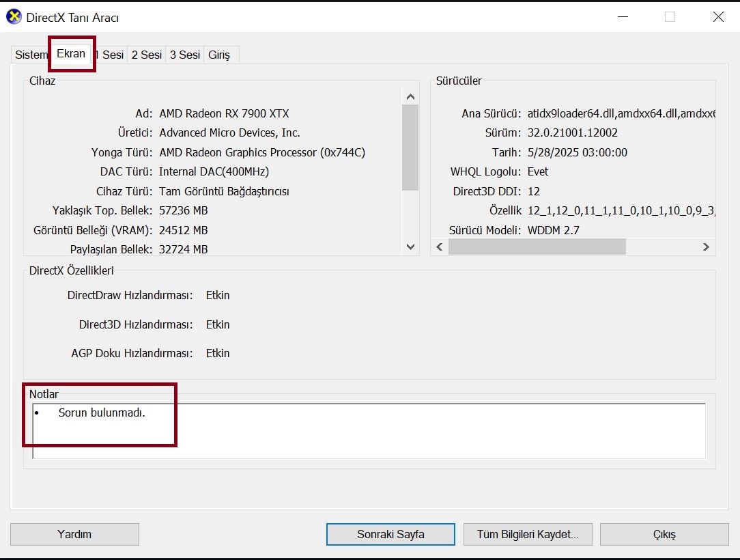Click the Özellik feature levels value
The height and width of the screenshot is (560, 740).
621,210
